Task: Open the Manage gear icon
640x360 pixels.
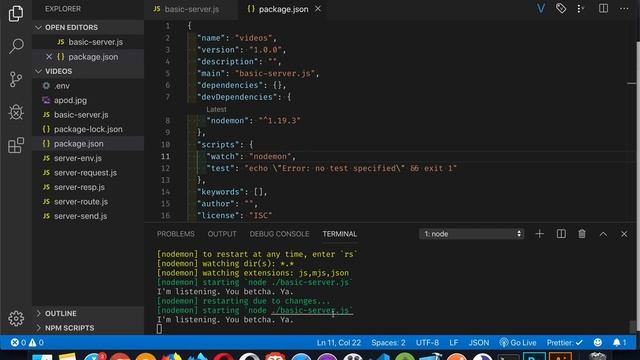Action: 16,318
